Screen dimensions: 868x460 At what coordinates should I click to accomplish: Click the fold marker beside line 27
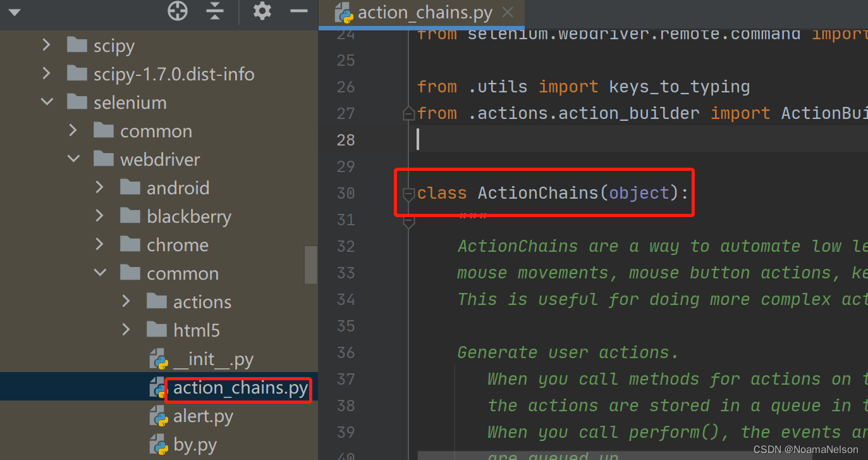408,114
